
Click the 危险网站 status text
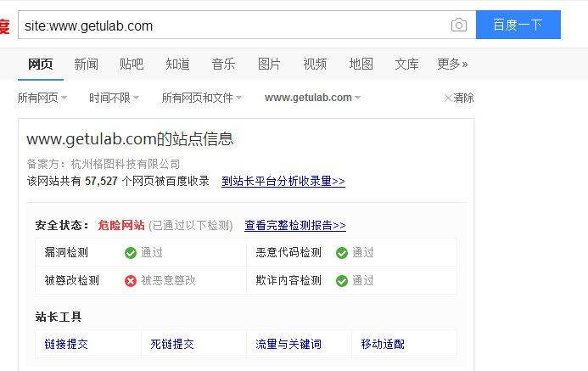121,225
